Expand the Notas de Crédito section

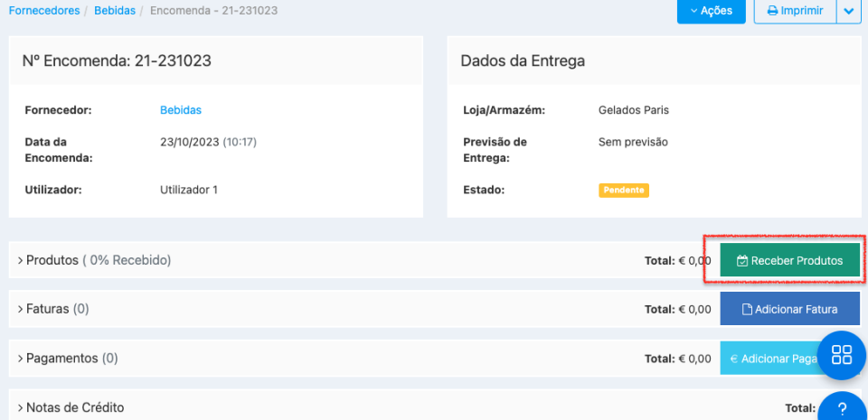pyautogui.click(x=71, y=407)
